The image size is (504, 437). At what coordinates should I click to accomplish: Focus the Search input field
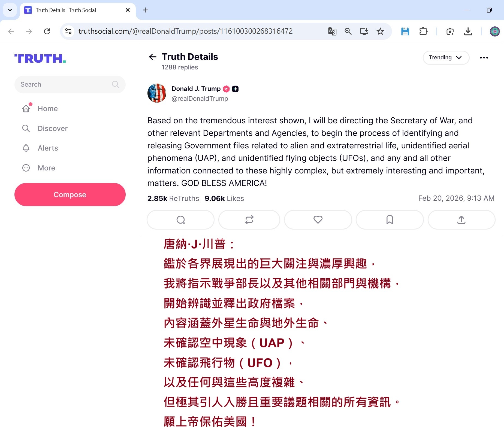click(70, 84)
